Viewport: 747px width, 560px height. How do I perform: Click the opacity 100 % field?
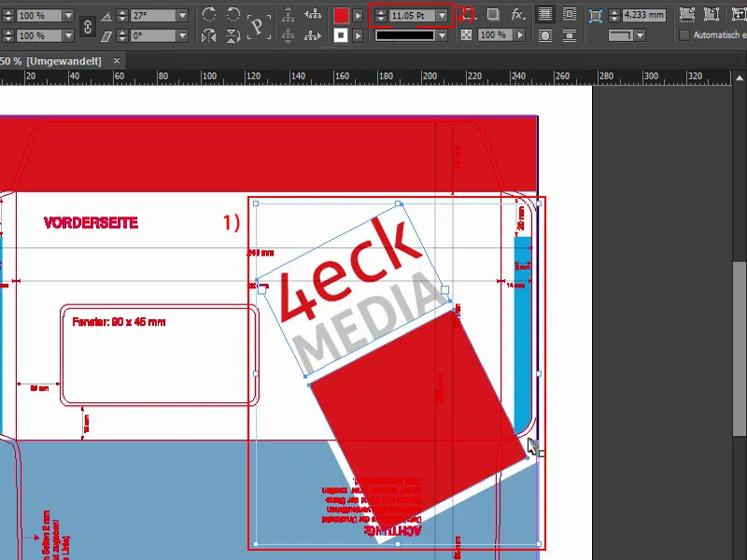(x=496, y=35)
